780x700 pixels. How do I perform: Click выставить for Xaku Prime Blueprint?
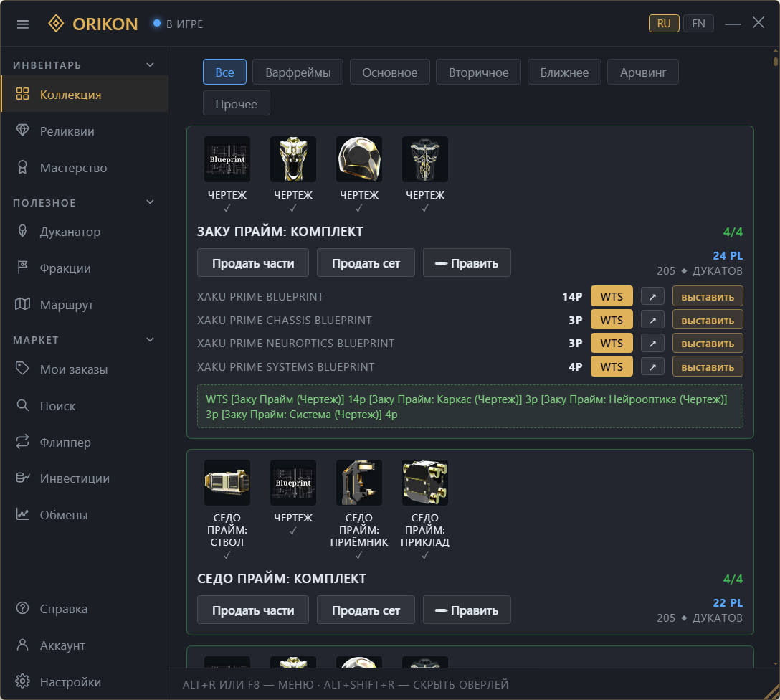pyautogui.click(x=708, y=296)
